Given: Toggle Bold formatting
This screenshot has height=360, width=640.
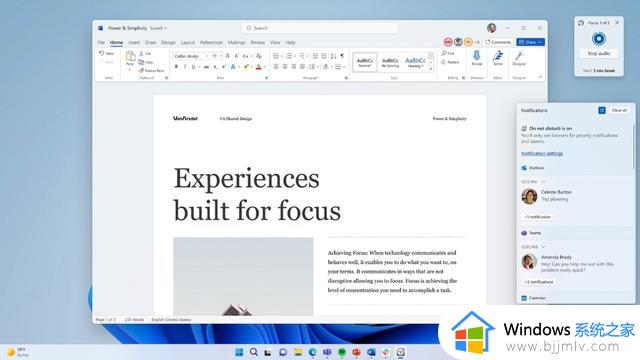Looking at the screenshot, I should pos(176,67).
